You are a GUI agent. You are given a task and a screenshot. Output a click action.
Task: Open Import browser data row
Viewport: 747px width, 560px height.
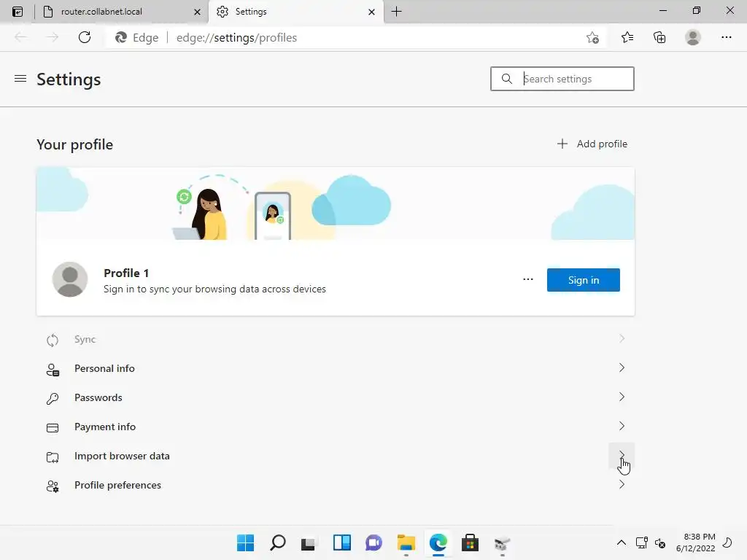coord(336,456)
